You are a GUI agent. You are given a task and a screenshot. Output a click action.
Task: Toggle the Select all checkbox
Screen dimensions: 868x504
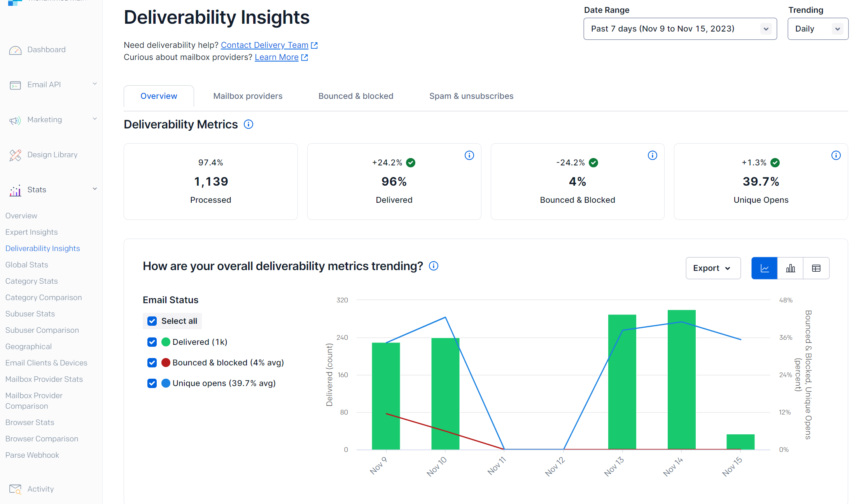[152, 321]
